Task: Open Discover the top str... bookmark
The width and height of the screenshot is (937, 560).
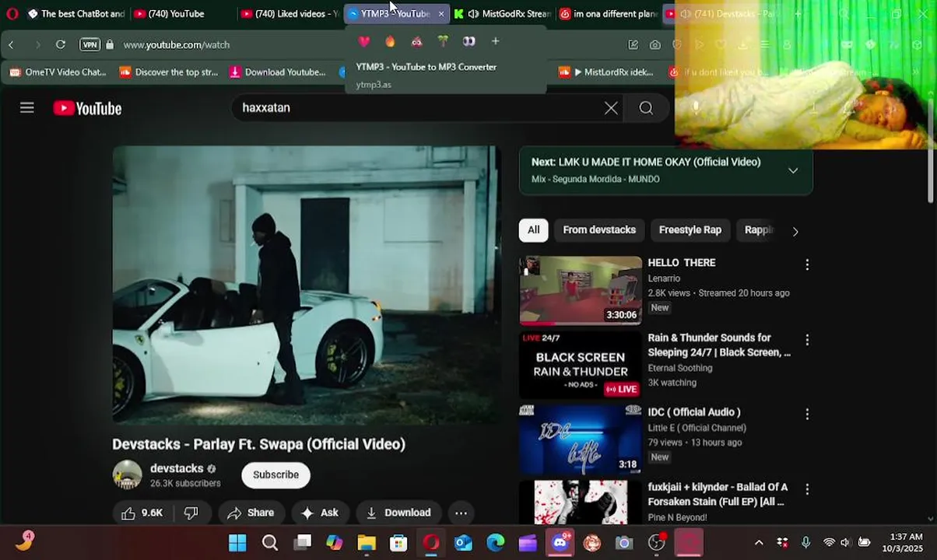Action: coord(168,72)
